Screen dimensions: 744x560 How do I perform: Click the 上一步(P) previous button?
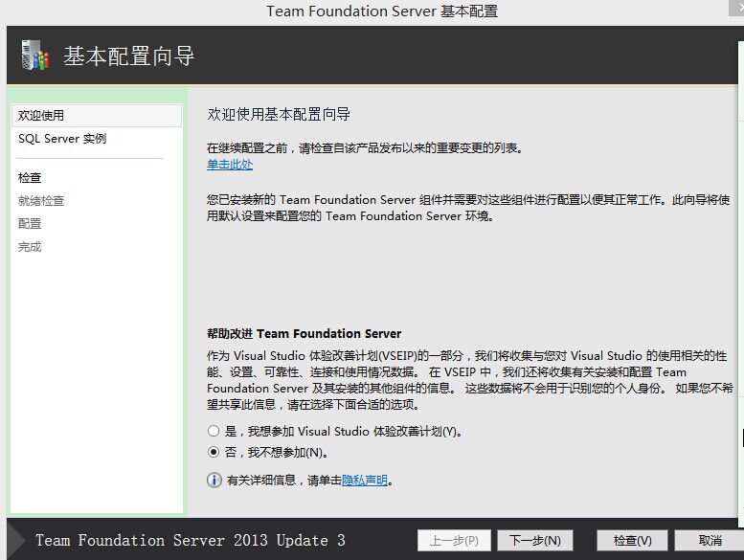point(454,541)
